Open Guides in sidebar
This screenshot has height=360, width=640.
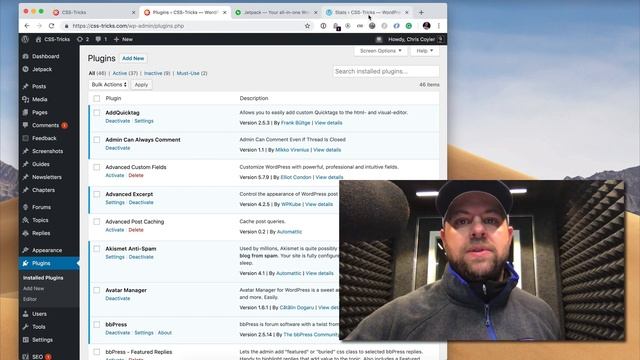click(41, 164)
